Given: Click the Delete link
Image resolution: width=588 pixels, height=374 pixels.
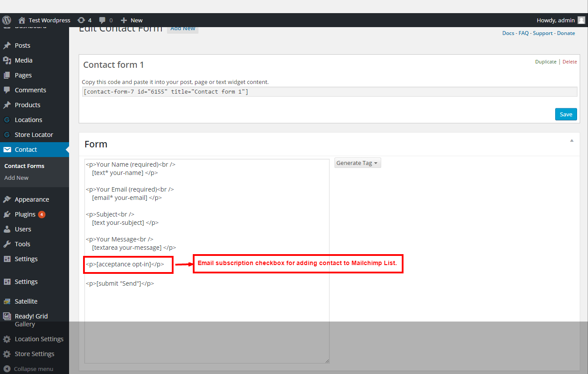Looking at the screenshot, I should [x=570, y=62].
